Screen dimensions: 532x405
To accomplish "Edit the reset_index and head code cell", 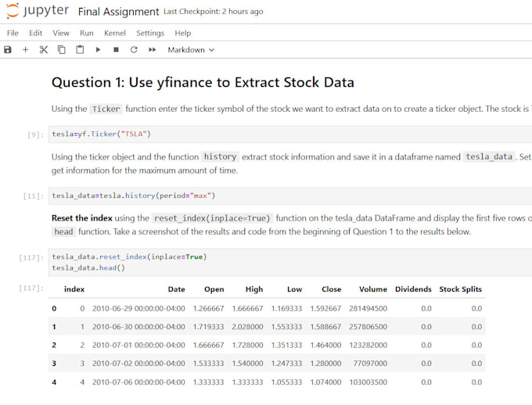I will click(x=290, y=262).
